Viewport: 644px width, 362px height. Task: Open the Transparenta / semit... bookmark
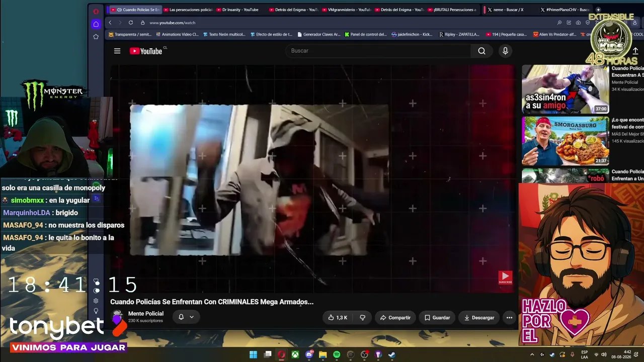pyautogui.click(x=130, y=35)
